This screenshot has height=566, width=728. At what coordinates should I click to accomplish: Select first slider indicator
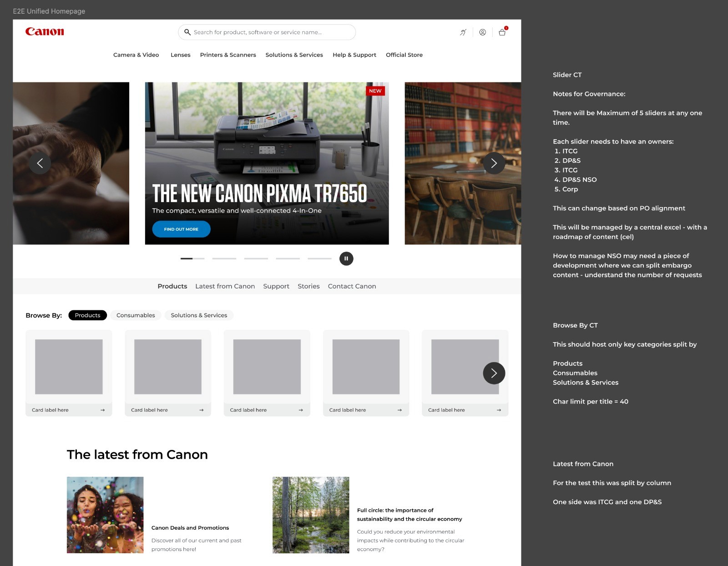point(192,258)
